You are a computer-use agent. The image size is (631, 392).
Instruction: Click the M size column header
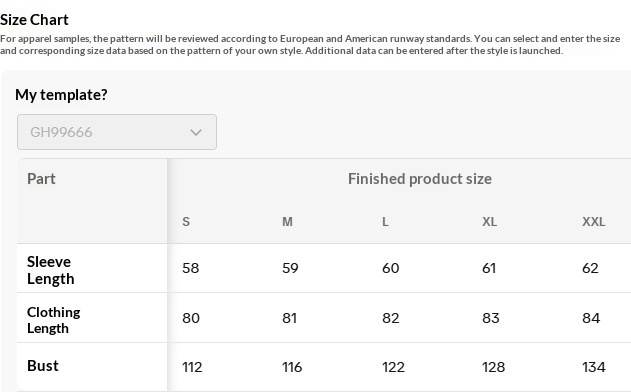click(x=287, y=222)
